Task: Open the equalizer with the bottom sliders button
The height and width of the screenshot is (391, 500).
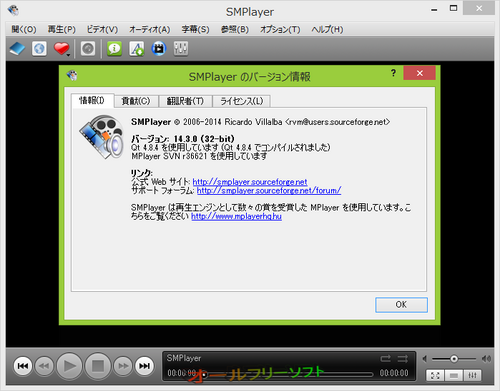Action: (x=472, y=376)
